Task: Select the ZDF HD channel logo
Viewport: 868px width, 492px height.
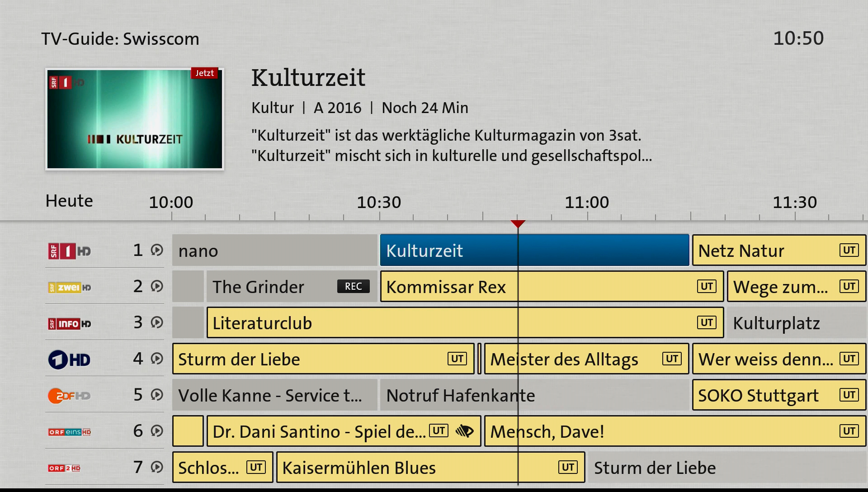Action: pyautogui.click(x=69, y=396)
